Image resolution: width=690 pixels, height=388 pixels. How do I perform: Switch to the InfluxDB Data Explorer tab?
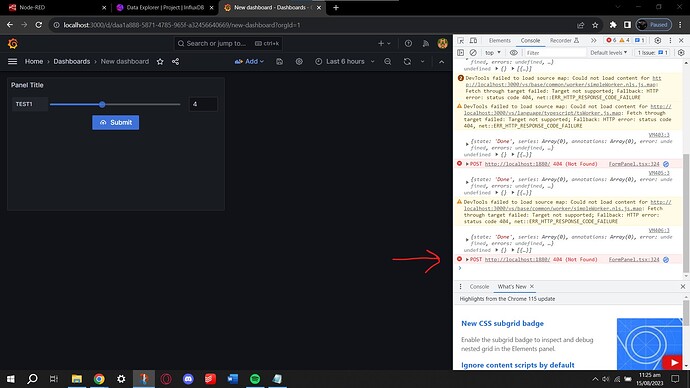tap(164, 7)
